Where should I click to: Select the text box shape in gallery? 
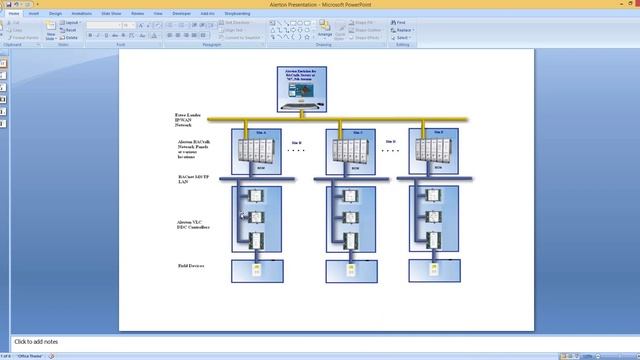click(x=273, y=23)
